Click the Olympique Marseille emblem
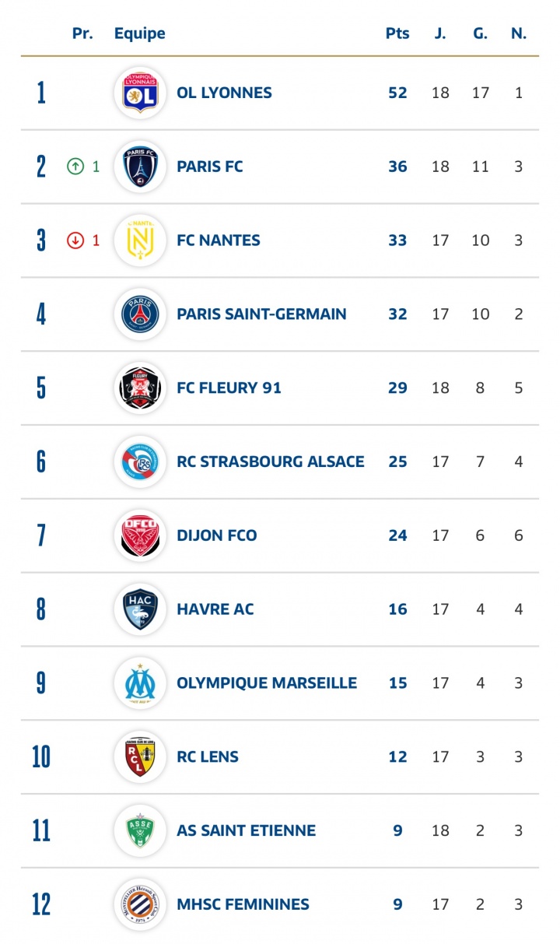 tap(140, 683)
